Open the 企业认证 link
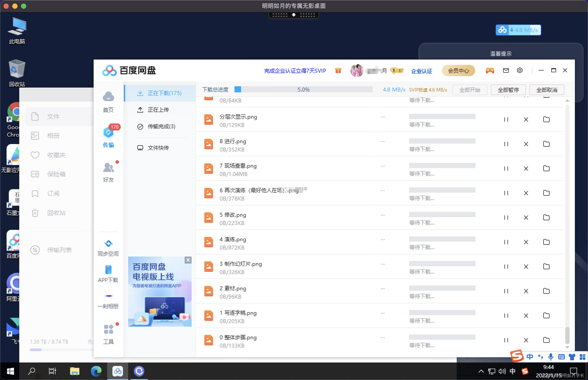This screenshot has width=588, height=380. (422, 71)
